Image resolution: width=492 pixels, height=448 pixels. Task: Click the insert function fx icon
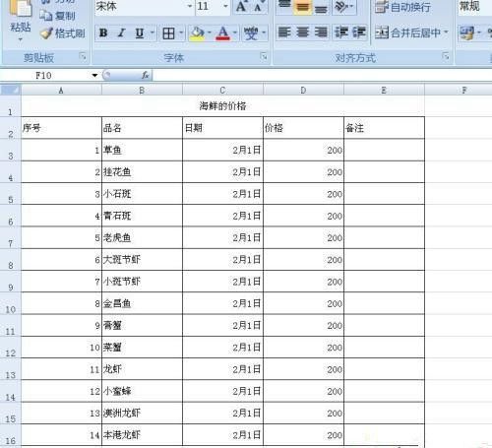tap(146, 75)
